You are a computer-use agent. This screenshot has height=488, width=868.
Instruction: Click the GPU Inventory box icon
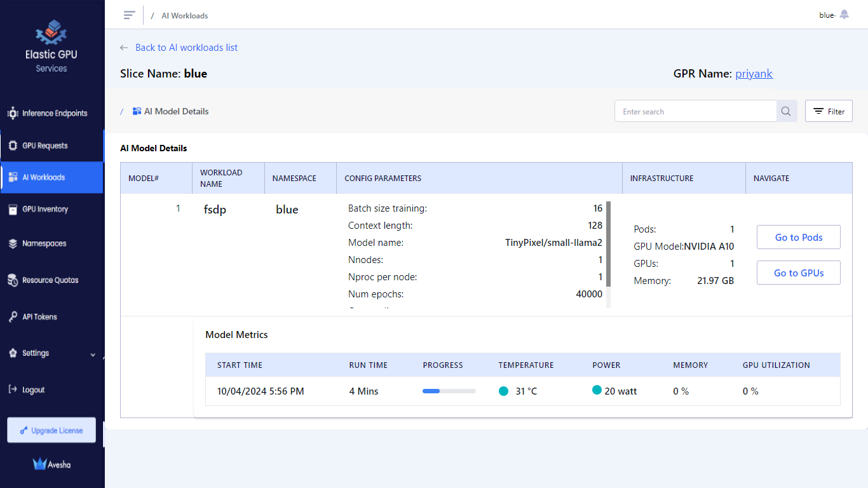[13, 209]
